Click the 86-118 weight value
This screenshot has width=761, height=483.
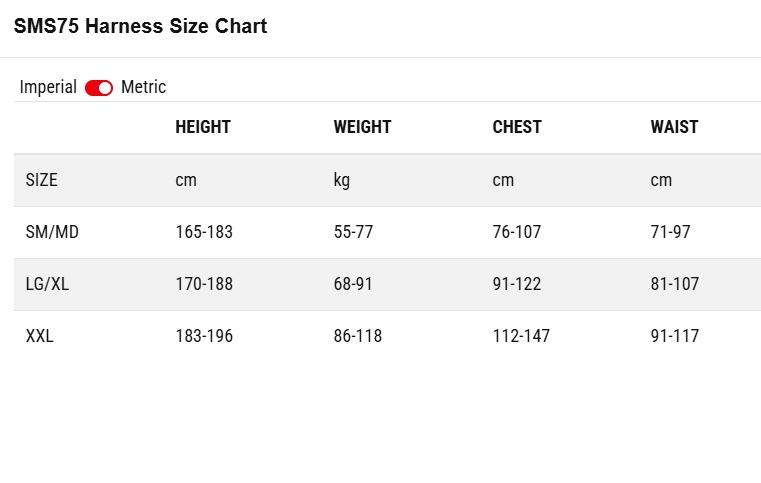358,336
